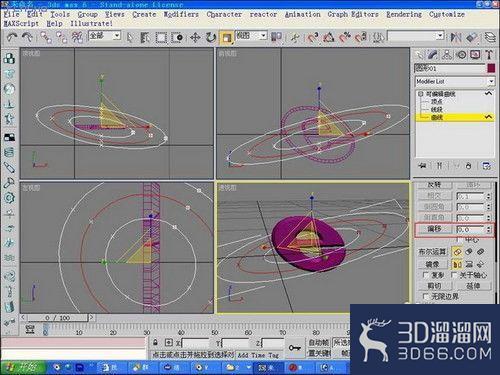Click the Pin Stack icon below modifier stack
Screen dimensions: 500x375
click(422, 166)
